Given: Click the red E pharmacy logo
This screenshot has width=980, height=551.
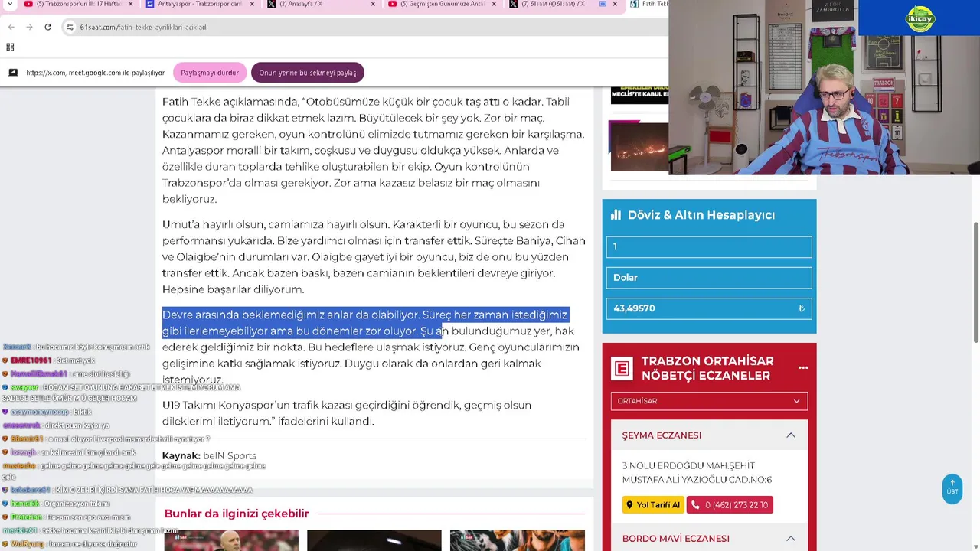Looking at the screenshot, I should click(x=622, y=368).
